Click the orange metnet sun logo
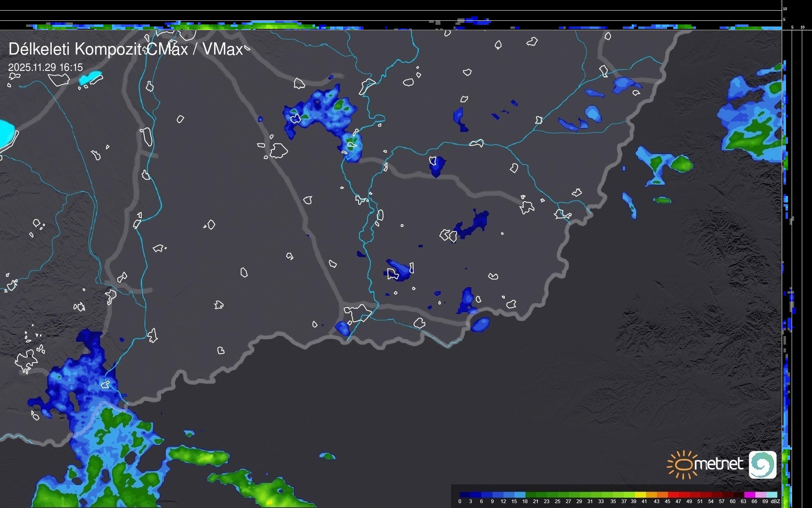812x508 pixels. pyautogui.click(x=684, y=464)
